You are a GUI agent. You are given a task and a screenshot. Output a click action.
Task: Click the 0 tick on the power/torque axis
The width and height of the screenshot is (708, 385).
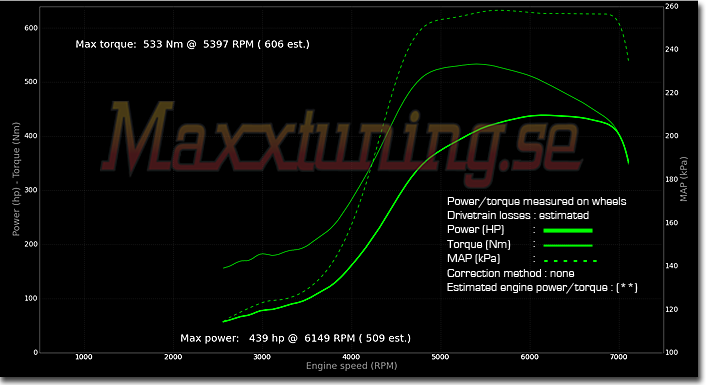(x=36, y=353)
